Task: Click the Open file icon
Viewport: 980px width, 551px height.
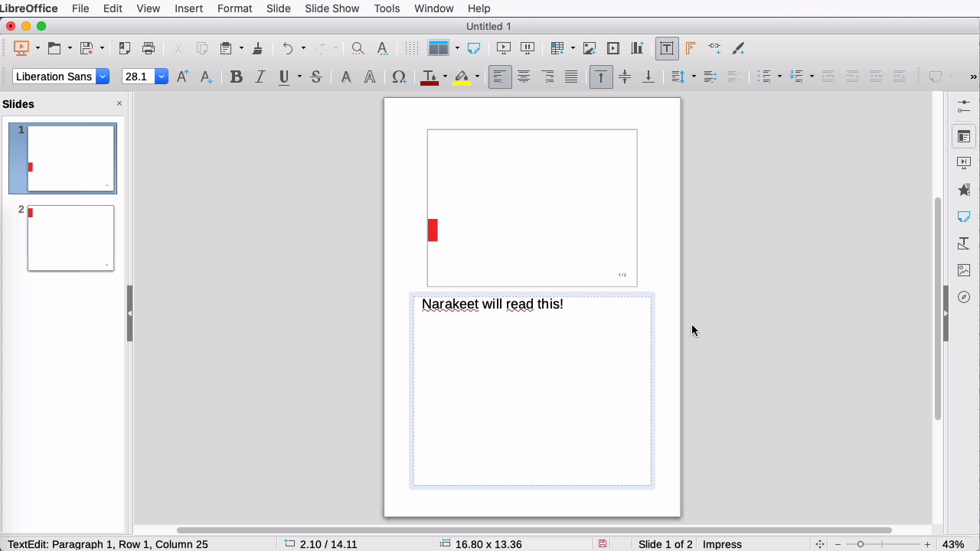Action: (x=54, y=48)
